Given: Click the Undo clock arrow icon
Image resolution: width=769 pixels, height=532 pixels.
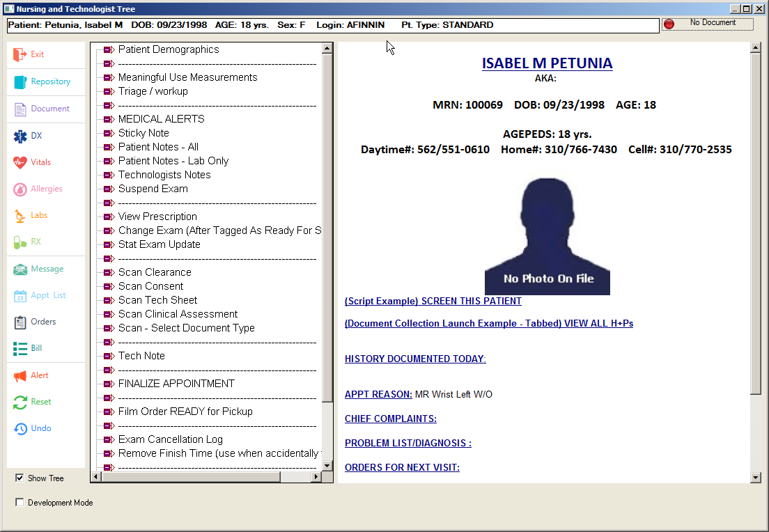Looking at the screenshot, I should point(20,428).
